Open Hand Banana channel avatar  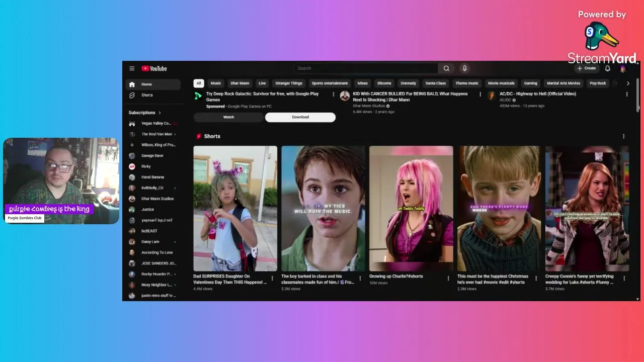click(x=132, y=177)
